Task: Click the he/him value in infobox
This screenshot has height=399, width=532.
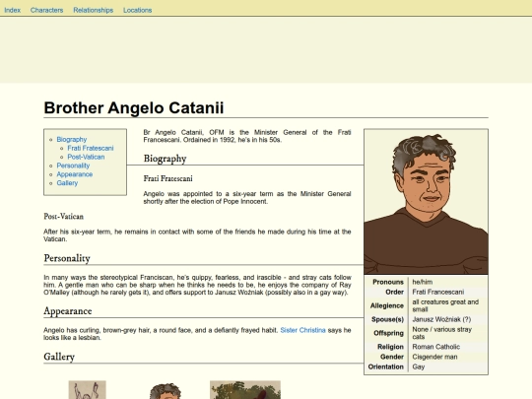Action: pos(422,282)
